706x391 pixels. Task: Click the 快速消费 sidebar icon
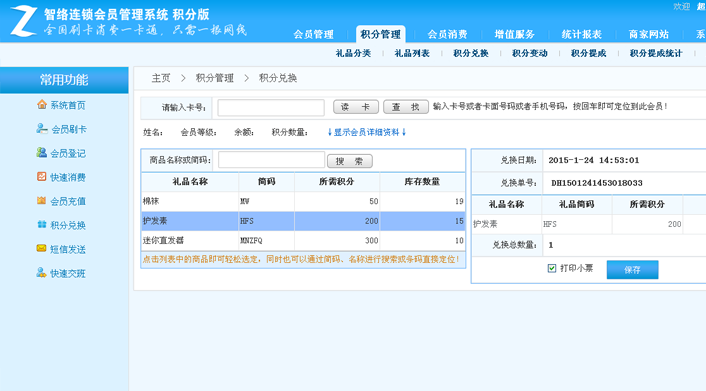41,177
